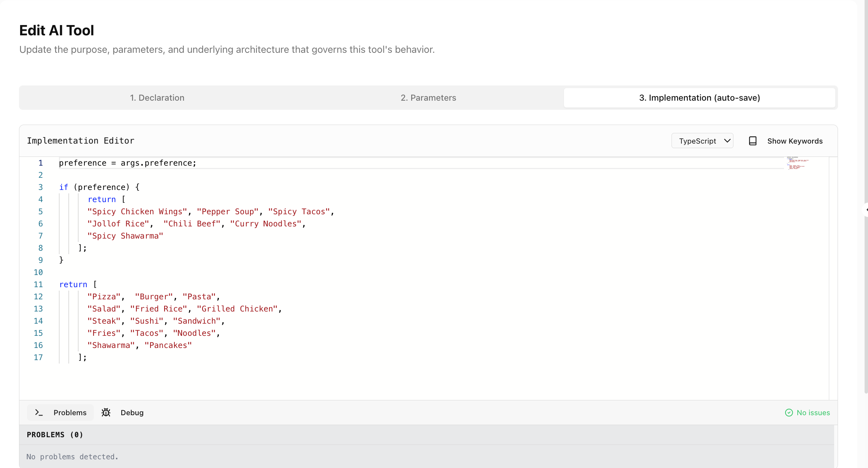
Task: Click the green checkmark icon by No issues
Action: point(789,413)
